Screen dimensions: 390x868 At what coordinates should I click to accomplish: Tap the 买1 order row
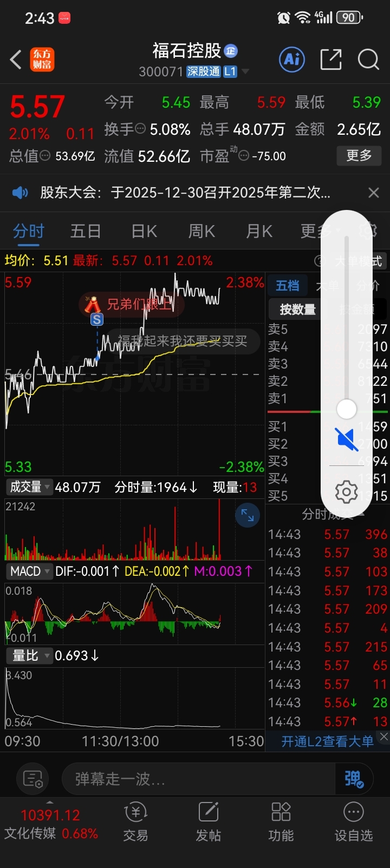(327, 426)
